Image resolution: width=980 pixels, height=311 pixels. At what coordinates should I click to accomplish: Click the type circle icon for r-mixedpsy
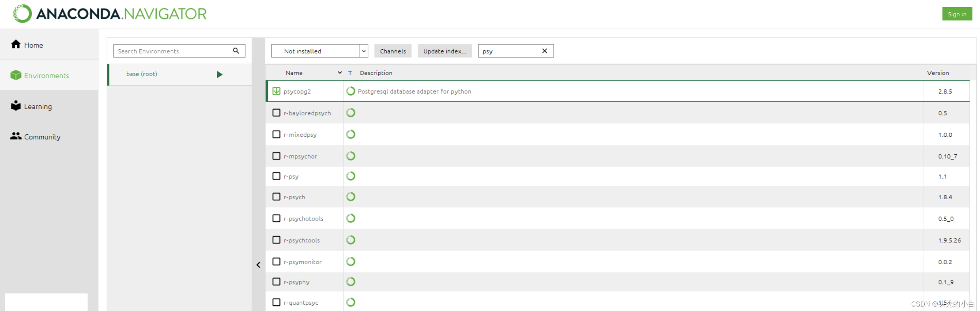click(351, 135)
